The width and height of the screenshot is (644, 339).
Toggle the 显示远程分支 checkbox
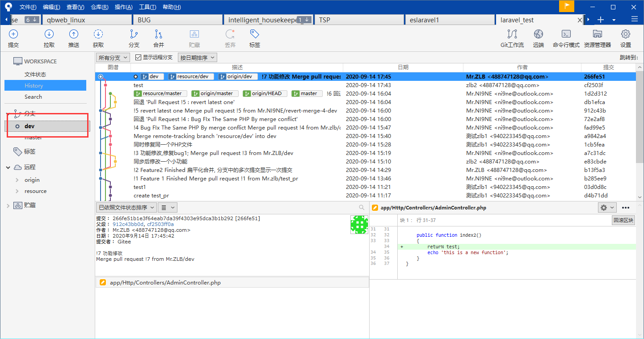(x=139, y=58)
